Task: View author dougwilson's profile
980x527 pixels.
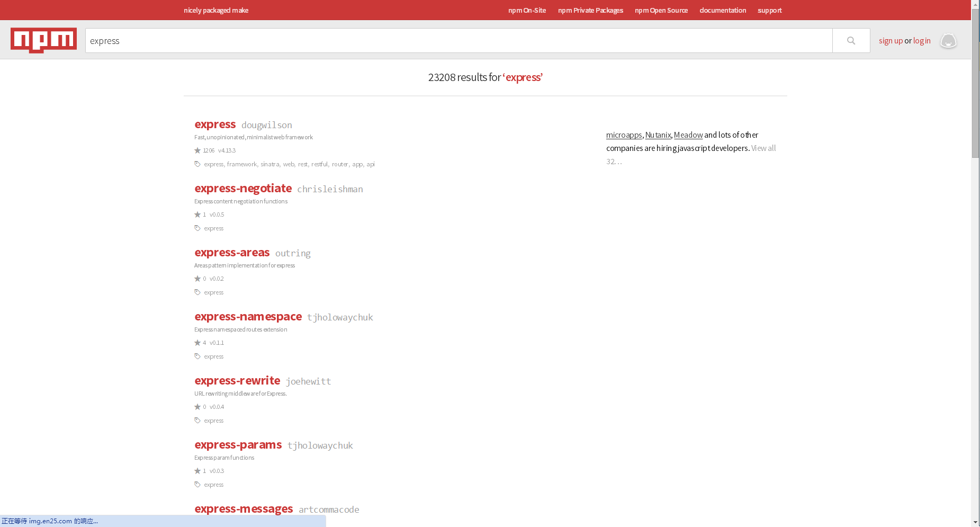Action: (x=267, y=125)
